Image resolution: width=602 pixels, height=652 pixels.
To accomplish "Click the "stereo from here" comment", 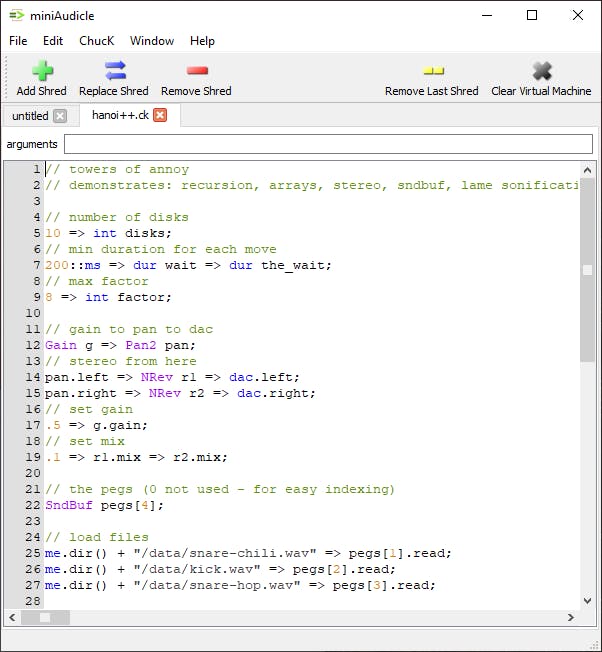I will [x=121, y=361].
